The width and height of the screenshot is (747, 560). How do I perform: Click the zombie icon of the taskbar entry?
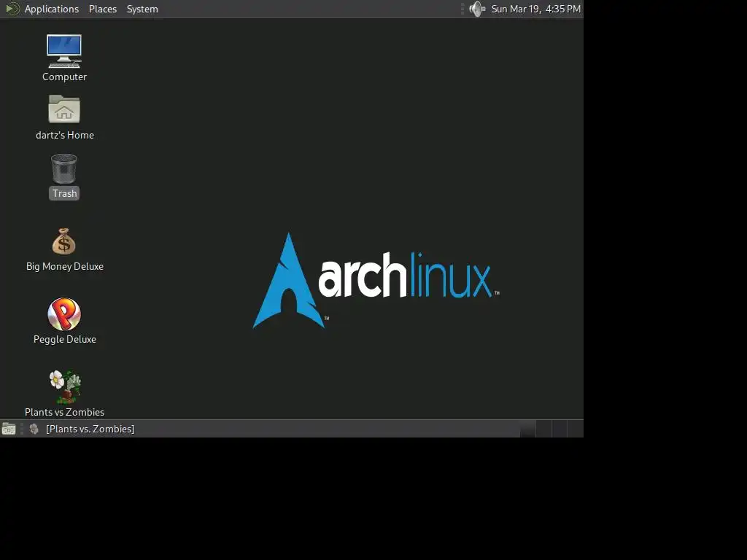click(34, 429)
